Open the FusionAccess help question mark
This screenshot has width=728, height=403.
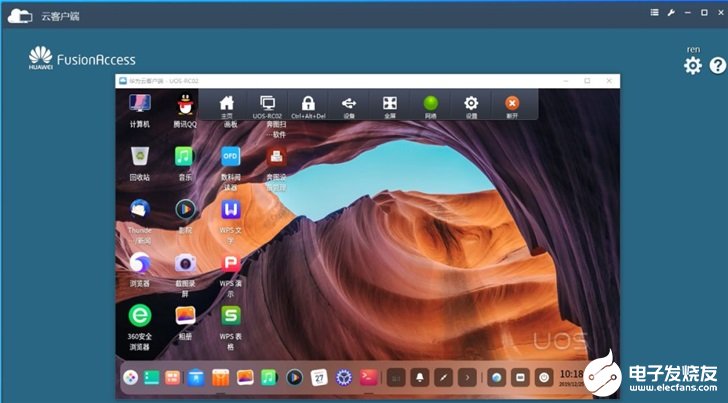[x=717, y=65]
